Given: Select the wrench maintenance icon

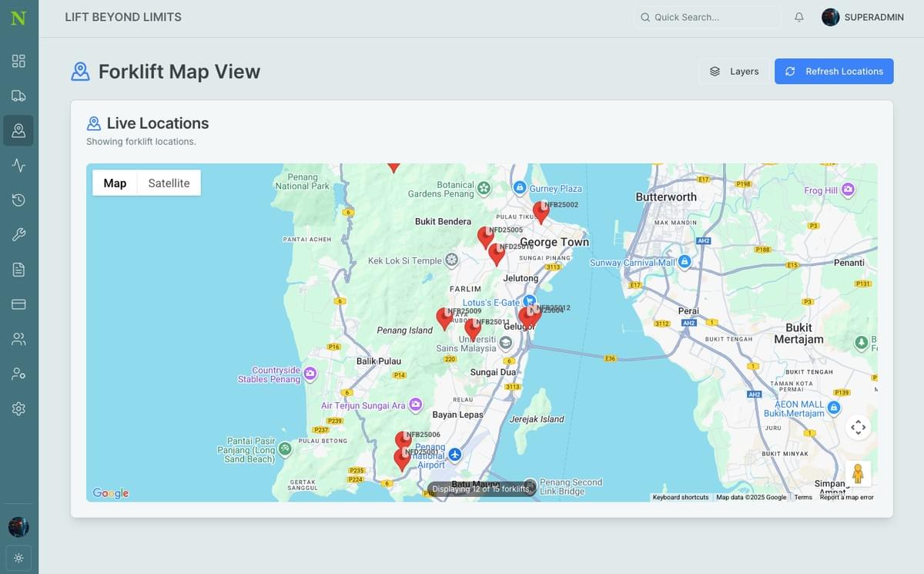Looking at the screenshot, I should point(18,235).
